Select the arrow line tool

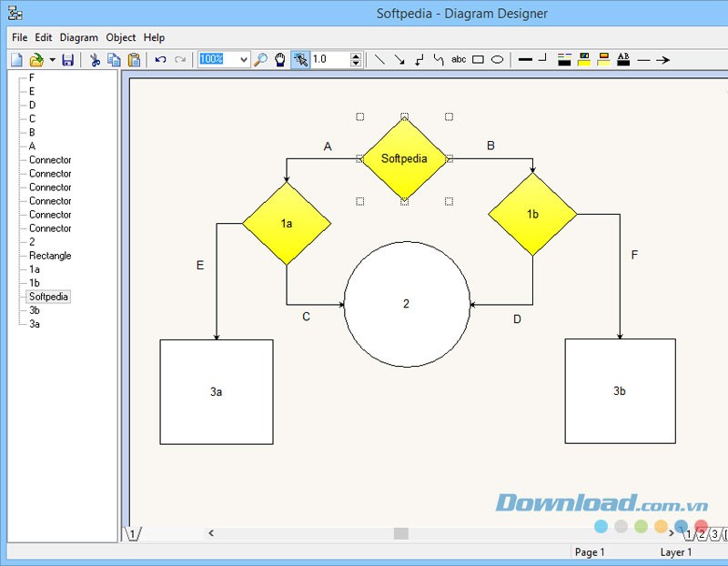coord(398,60)
